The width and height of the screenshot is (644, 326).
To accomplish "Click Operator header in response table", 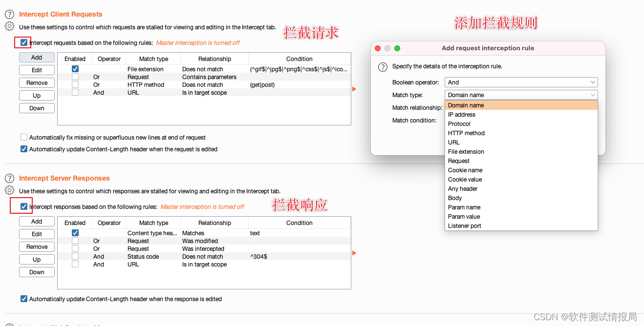I will point(109,223).
